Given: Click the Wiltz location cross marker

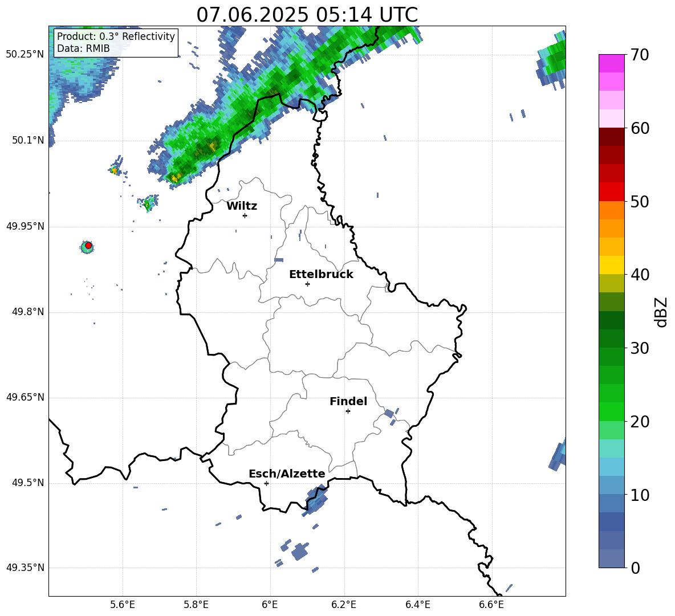Looking at the screenshot, I should pyautogui.click(x=245, y=215).
